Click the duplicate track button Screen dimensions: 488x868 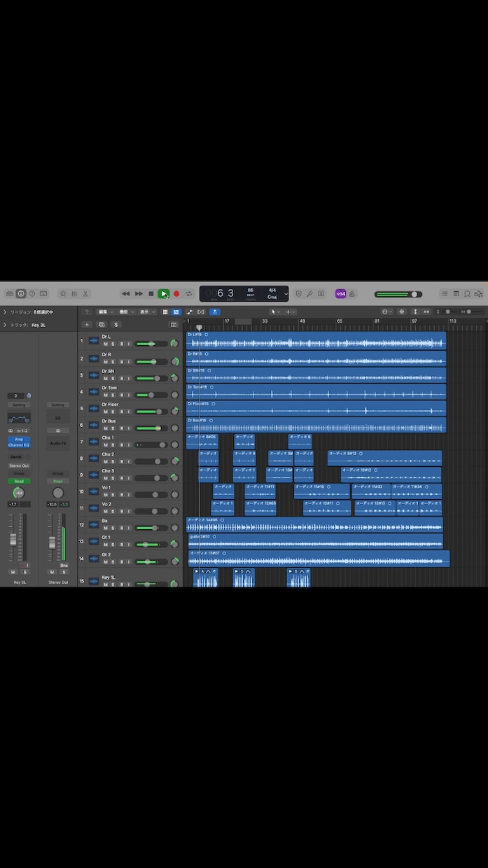(x=102, y=325)
